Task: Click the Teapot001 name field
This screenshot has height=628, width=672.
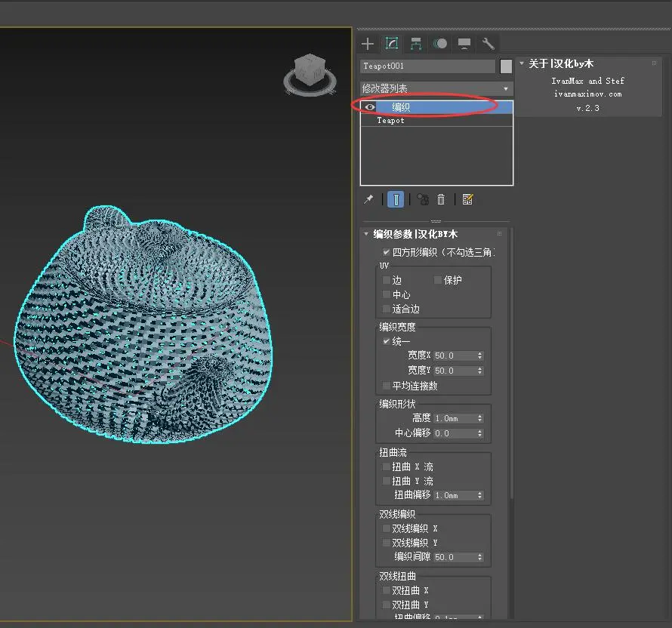Action: pyautogui.click(x=427, y=66)
